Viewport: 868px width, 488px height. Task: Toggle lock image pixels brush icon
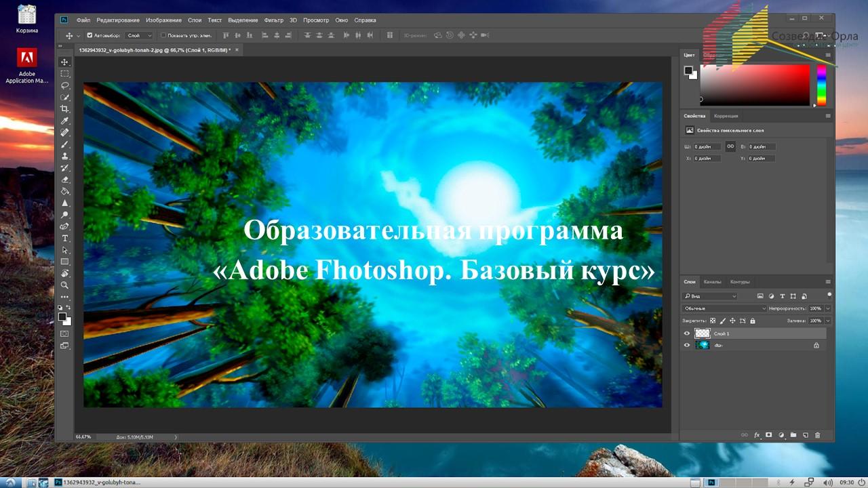pos(723,321)
